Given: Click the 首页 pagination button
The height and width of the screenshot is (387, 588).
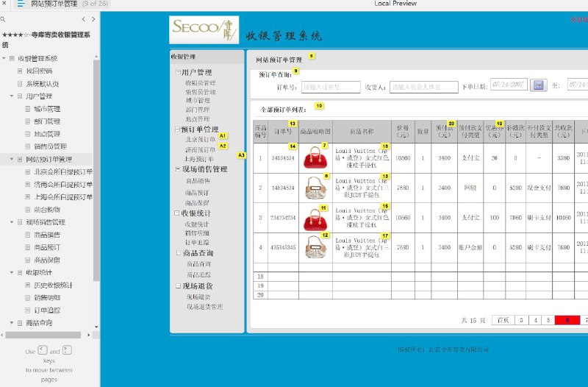Looking at the screenshot, I should coord(503,320).
